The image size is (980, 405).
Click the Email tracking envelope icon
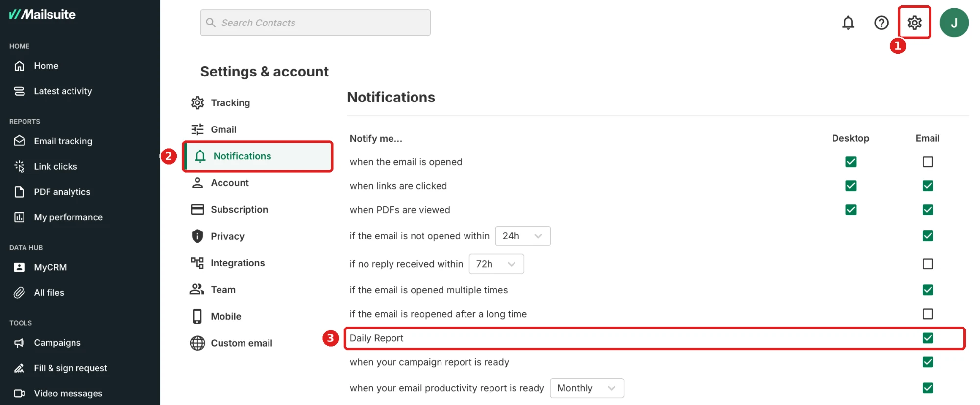[19, 141]
